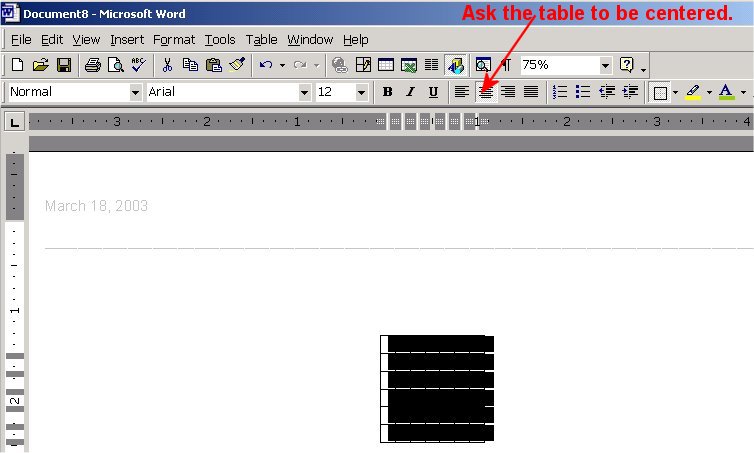Click the Cut scissors icon
The width and height of the screenshot is (754, 453).
pos(168,65)
